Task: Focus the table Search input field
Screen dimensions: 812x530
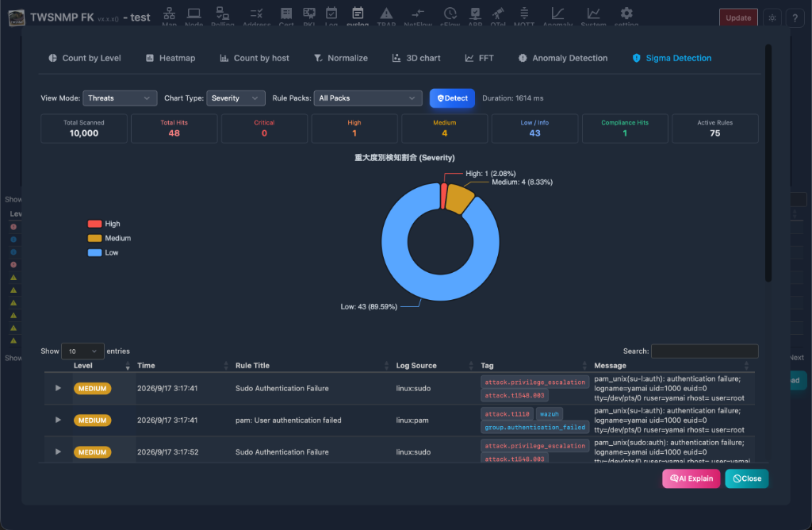Action: [704, 351]
